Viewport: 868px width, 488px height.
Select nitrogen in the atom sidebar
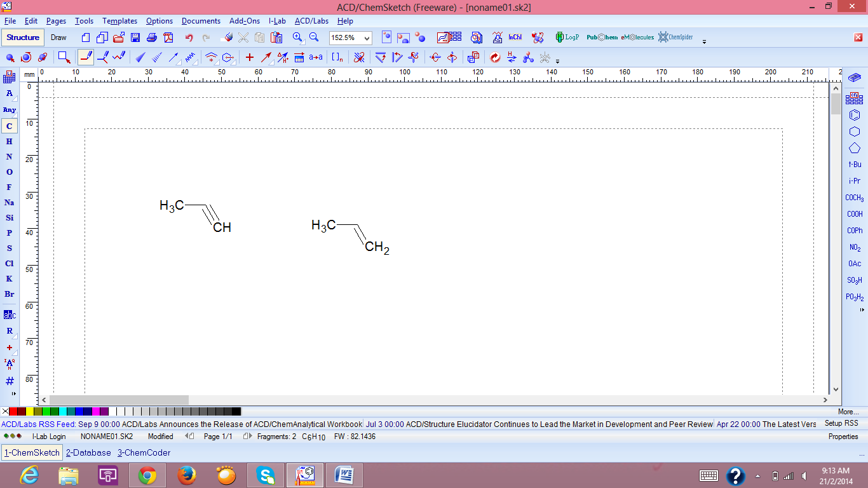pyautogui.click(x=9, y=156)
